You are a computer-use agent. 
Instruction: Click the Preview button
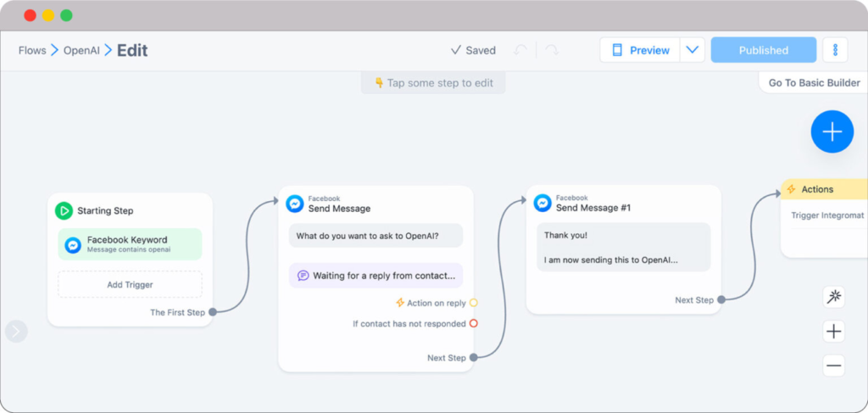[640, 50]
